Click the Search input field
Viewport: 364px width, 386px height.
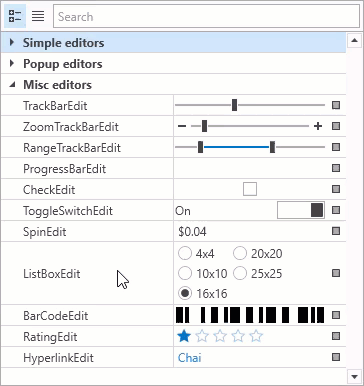click(x=206, y=16)
